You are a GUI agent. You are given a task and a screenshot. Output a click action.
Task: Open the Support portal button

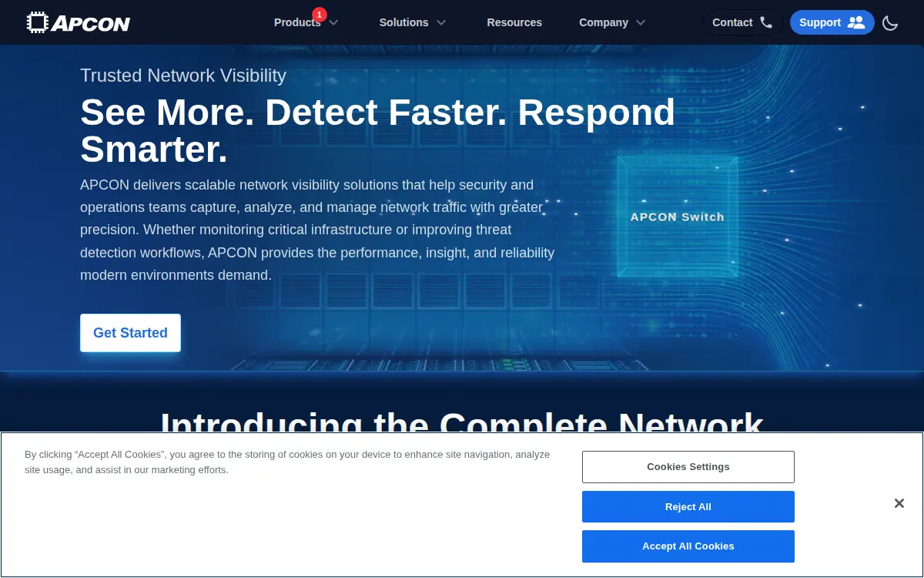coord(832,22)
